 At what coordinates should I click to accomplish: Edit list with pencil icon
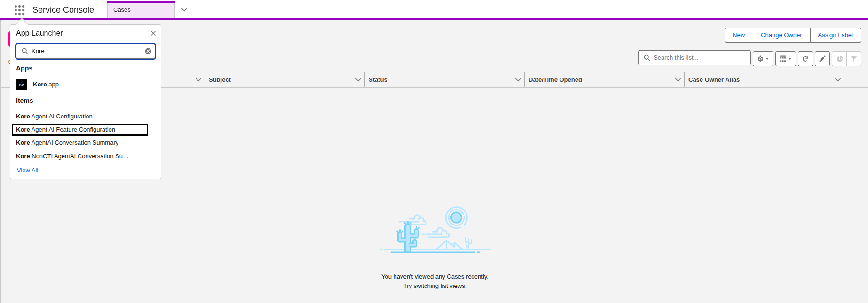coord(822,59)
